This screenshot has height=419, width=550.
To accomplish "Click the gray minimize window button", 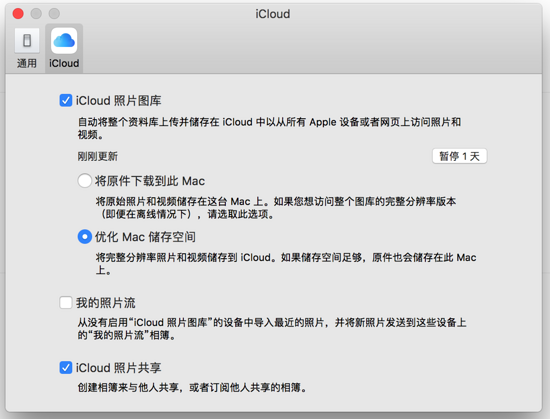I will point(36,14).
